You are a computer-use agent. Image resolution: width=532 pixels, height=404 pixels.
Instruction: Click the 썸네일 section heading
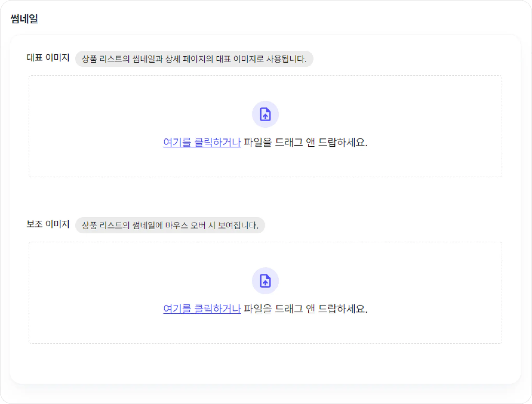[24, 19]
